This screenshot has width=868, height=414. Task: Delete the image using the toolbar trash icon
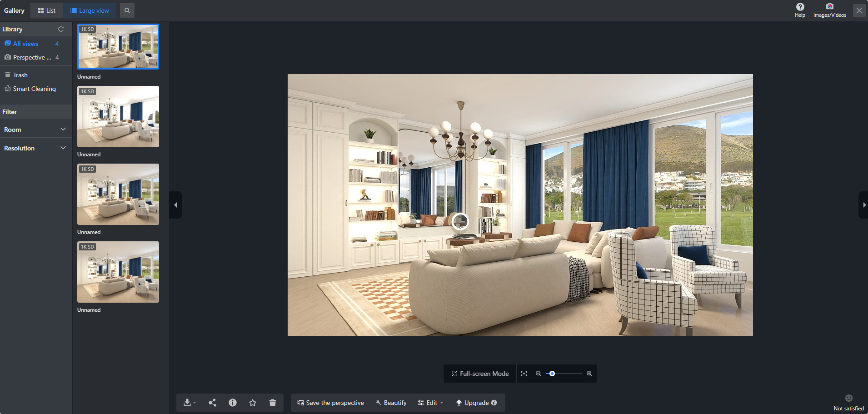point(273,403)
